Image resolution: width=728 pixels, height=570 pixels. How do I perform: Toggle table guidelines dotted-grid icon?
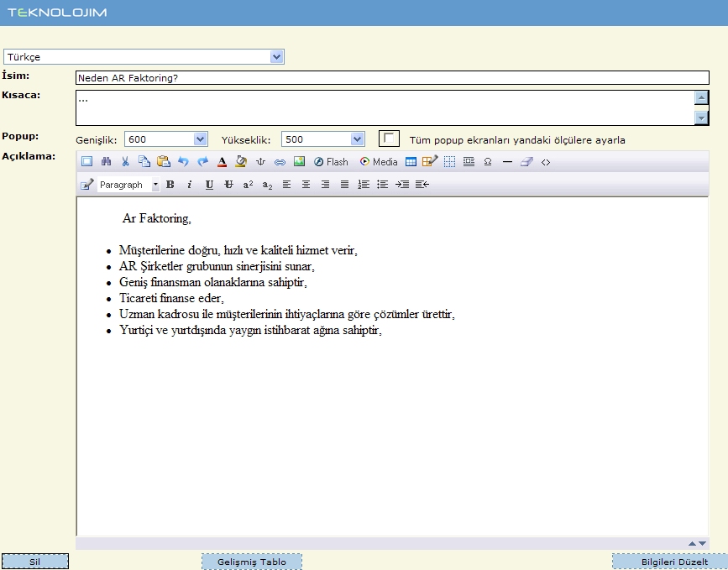pos(449,161)
